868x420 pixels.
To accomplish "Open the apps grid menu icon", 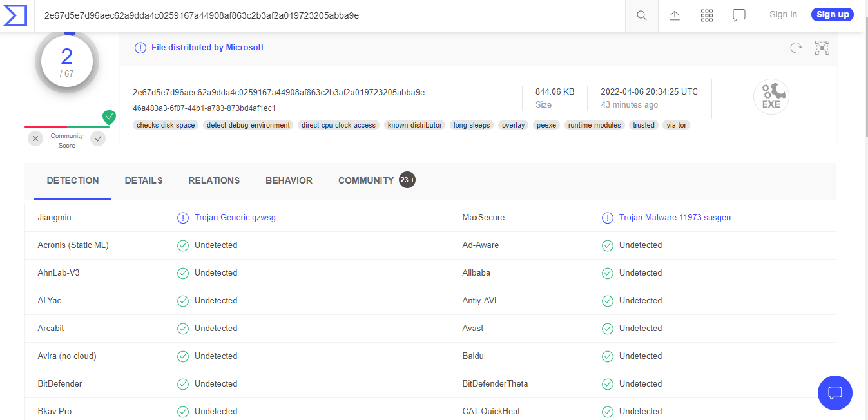I will click(x=707, y=15).
